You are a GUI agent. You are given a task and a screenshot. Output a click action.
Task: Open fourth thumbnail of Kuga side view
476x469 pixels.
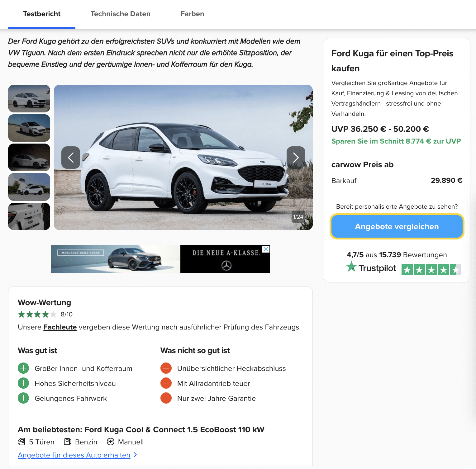pyautogui.click(x=29, y=187)
